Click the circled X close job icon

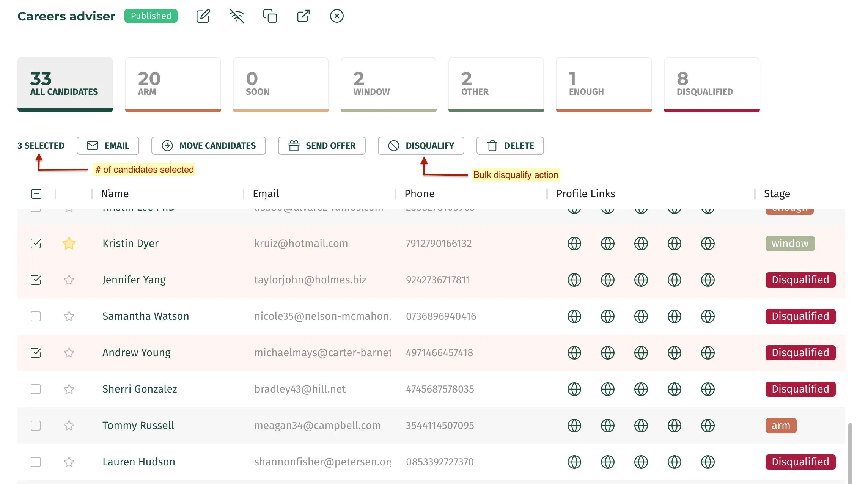pos(337,16)
